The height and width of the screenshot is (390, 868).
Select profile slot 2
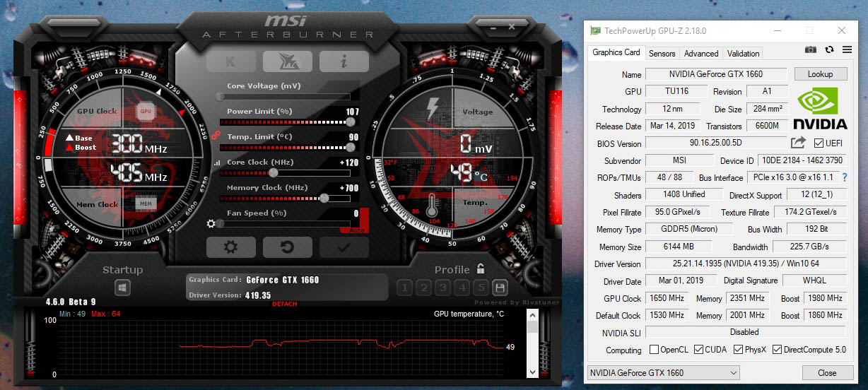[423, 288]
